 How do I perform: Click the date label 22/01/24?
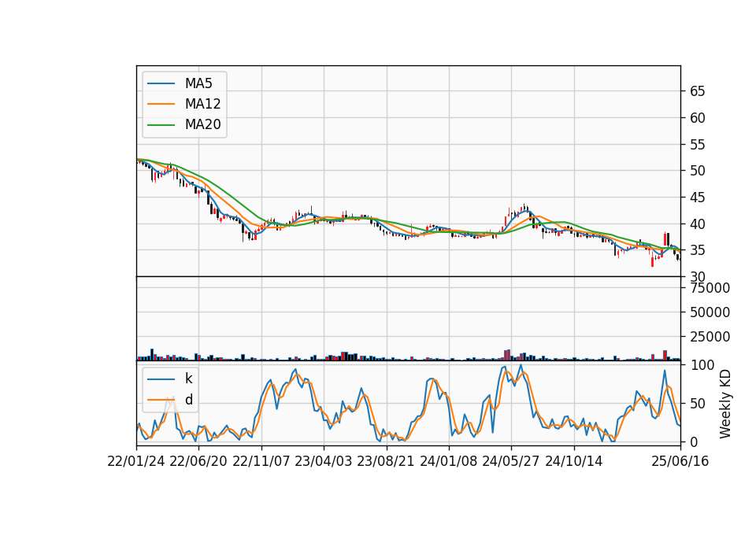point(136,462)
